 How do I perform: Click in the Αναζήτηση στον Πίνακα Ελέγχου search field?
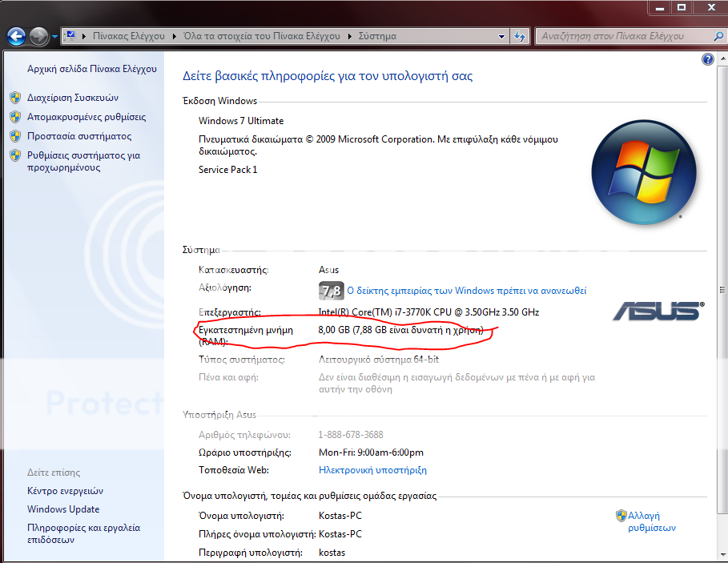point(621,36)
